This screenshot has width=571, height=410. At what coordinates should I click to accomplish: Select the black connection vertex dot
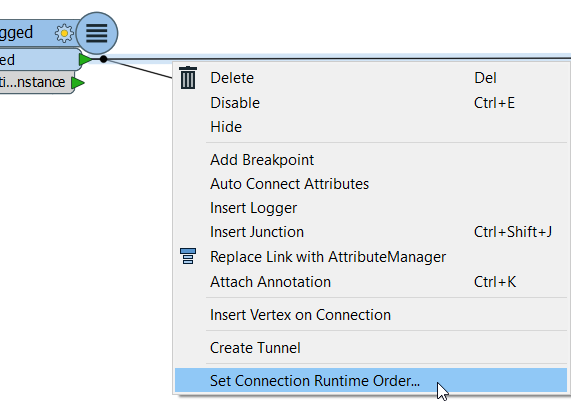(103, 59)
